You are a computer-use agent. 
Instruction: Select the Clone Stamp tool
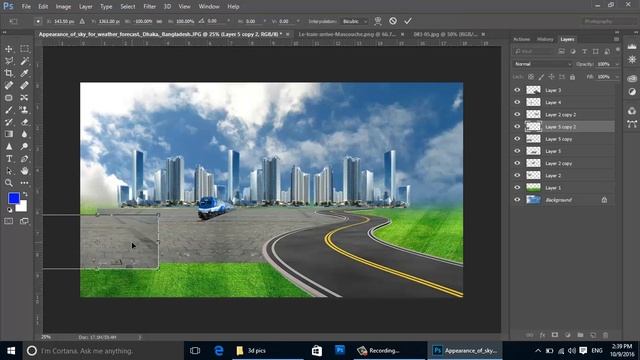24,110
